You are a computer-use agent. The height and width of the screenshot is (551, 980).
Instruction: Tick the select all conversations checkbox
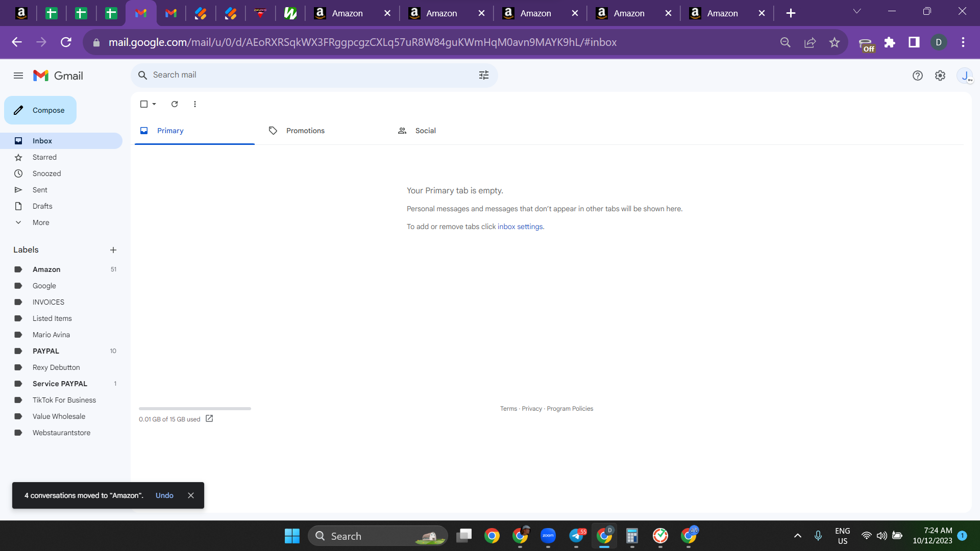(x=144, y=104)
